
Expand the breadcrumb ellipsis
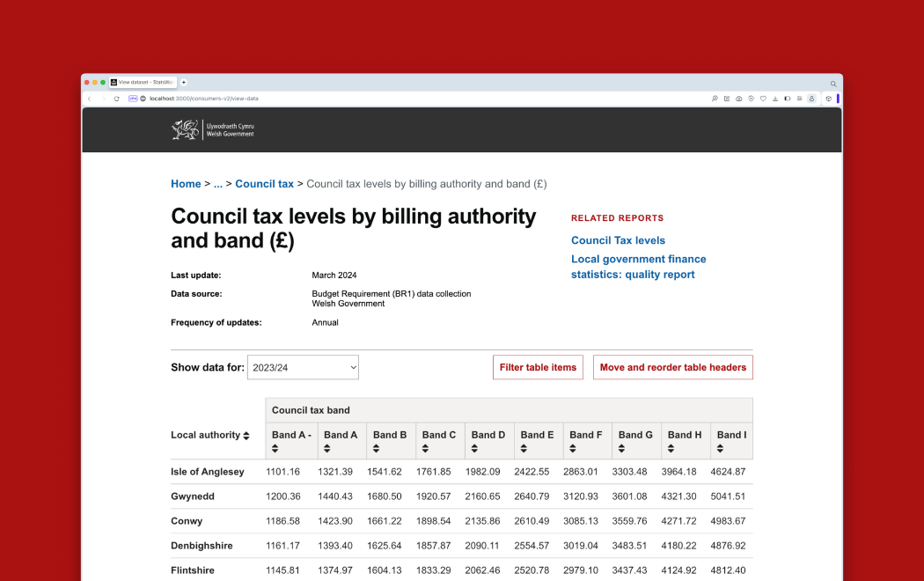pos(219,183)
